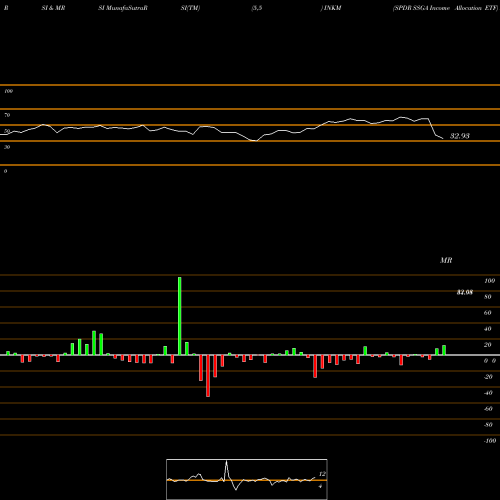This screenshot has height=500, width=500.
Task: Click the MR axis label '-100'
Action: tap(490, 441)
